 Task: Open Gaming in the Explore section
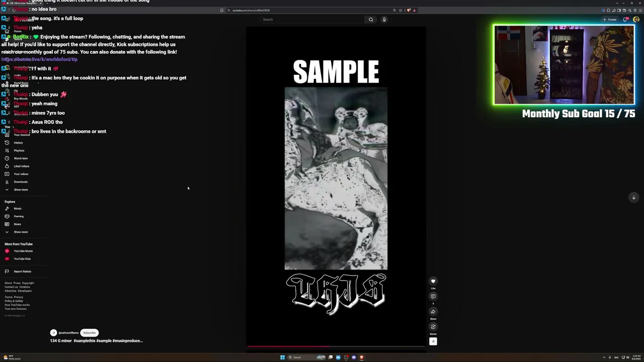[19, 216]
